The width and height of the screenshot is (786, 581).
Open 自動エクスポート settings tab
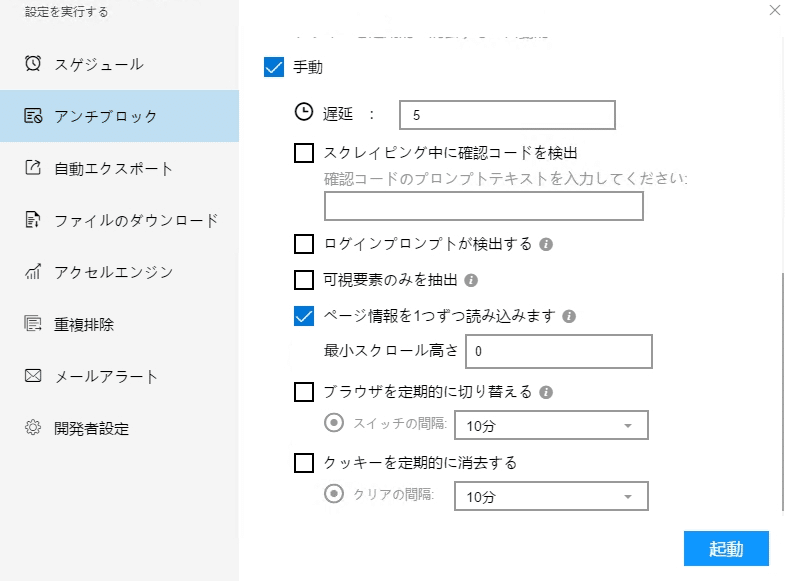(x=113, y=168)
